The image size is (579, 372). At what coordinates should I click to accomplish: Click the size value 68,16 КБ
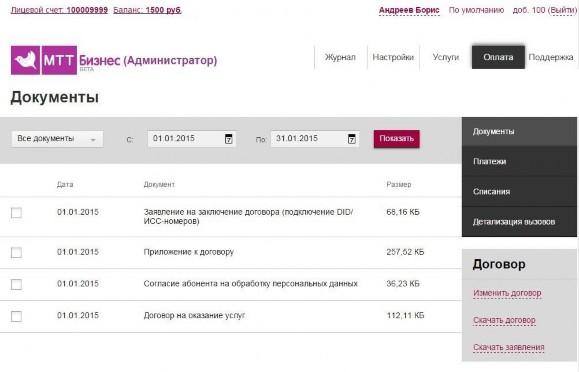[403, 212]
